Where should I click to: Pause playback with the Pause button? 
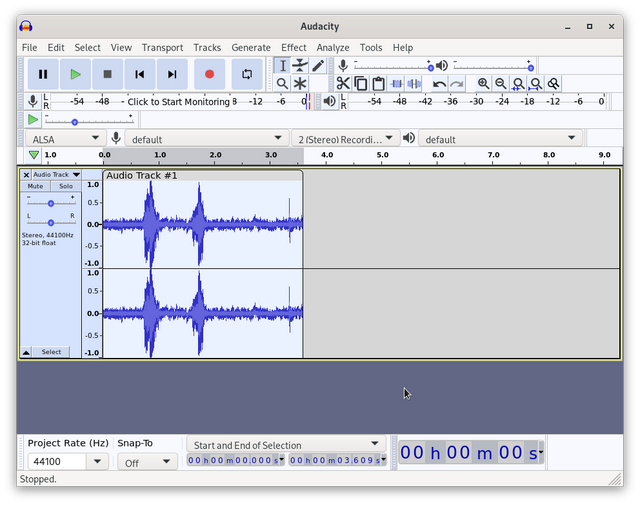[x=43, y=74]
